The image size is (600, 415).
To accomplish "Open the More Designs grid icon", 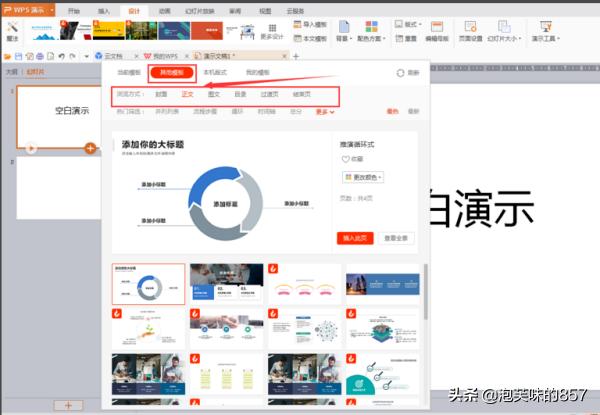I will point(272,28).
